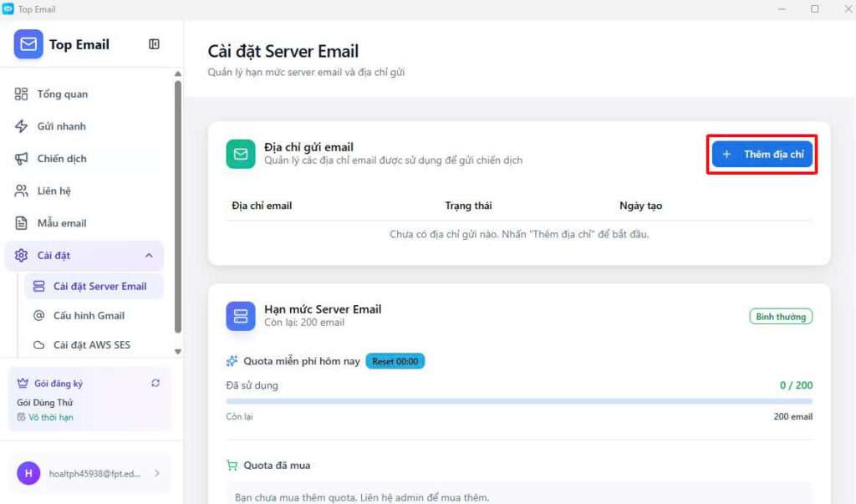Collapse Cài đặt submenu chevron
Image resolution: width=856 pixels, height=504 pixels.
pos(149,256)
